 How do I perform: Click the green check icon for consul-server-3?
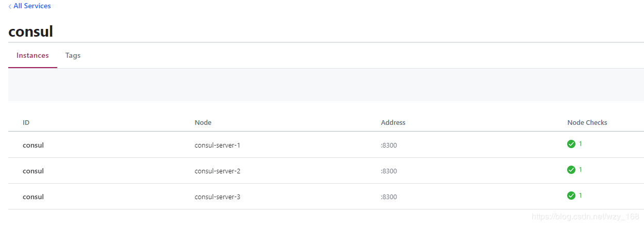[x=571, y=196]
